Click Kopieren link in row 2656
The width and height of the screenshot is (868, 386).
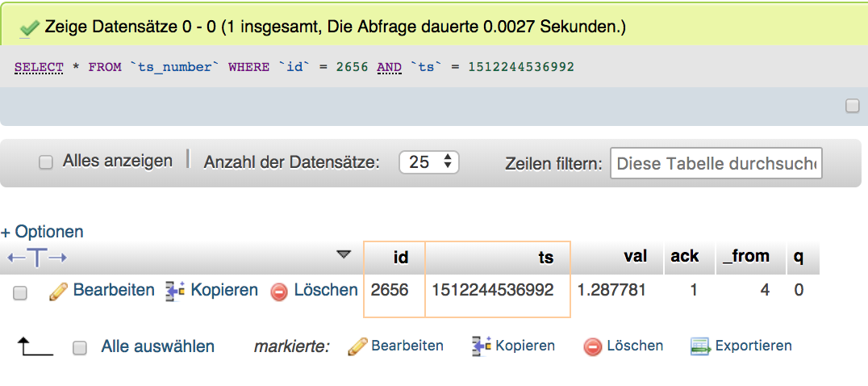pyautogui.click(x=224, y=290)
